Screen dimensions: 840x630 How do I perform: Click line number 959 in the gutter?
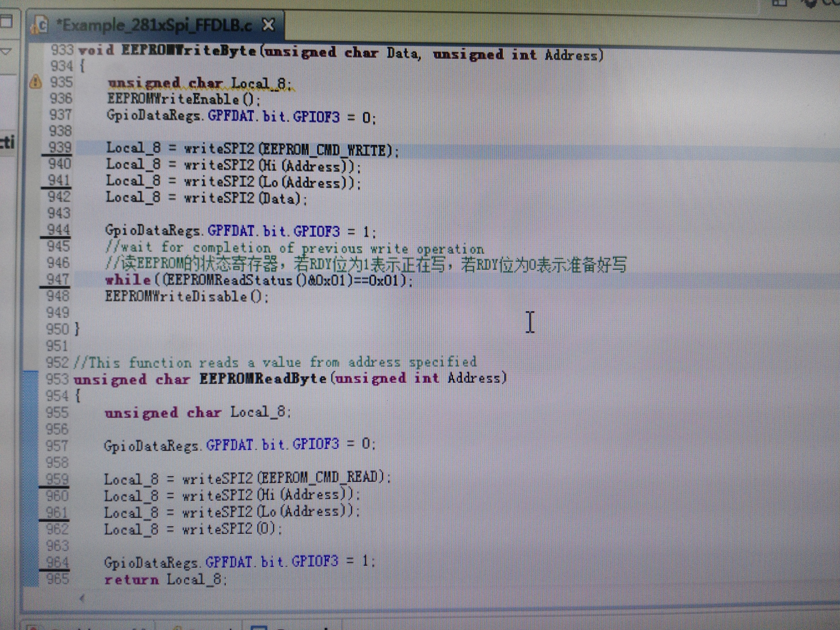[57, 479]
